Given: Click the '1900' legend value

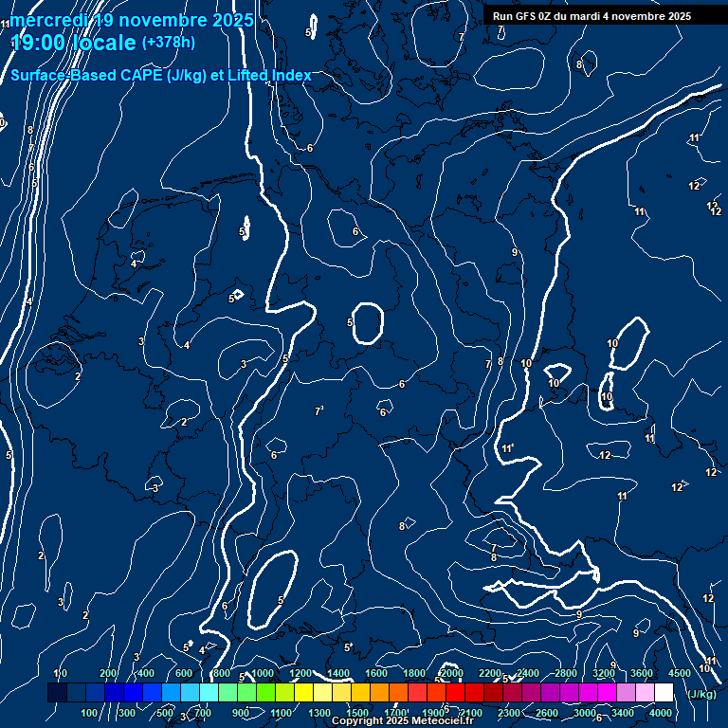Looking at the screenshot, I should coord(432,713).
